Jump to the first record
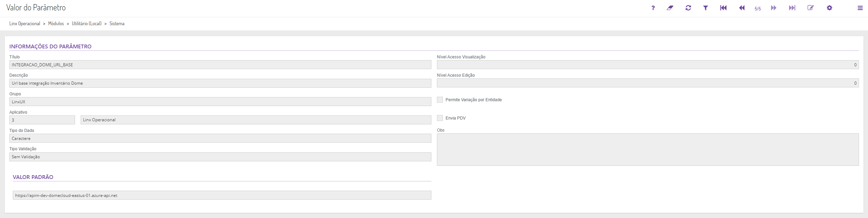868x218 pixels. tap(723, 8)
